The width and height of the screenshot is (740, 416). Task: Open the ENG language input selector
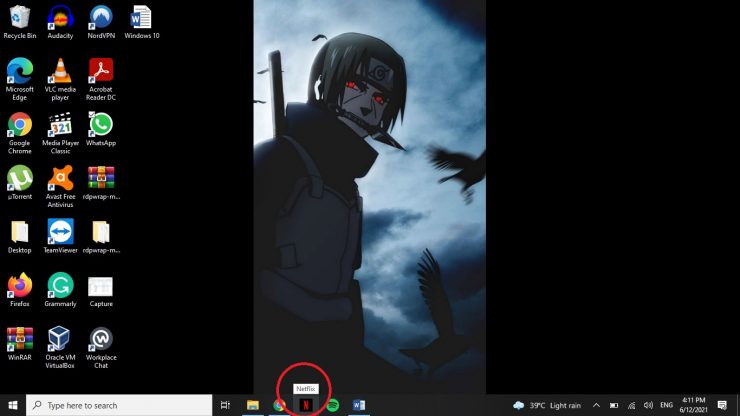[666, 405]
